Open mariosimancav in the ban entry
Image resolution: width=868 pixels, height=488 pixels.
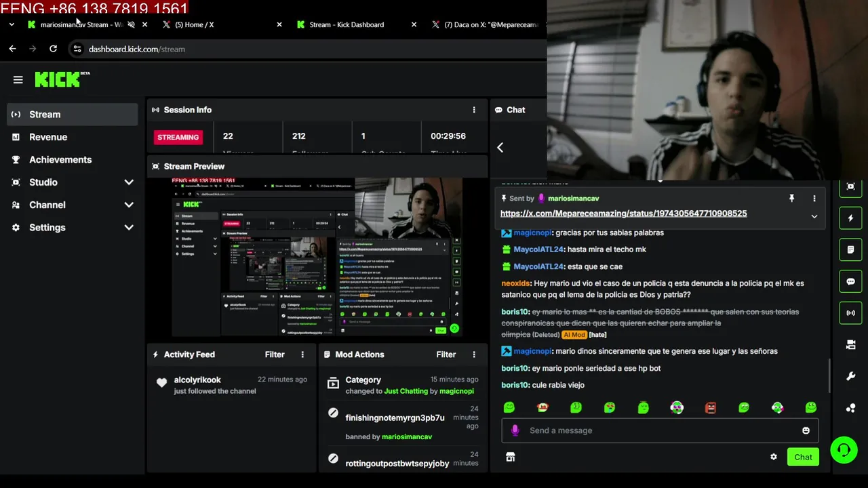pyautogui.click(x=407, y=436)
